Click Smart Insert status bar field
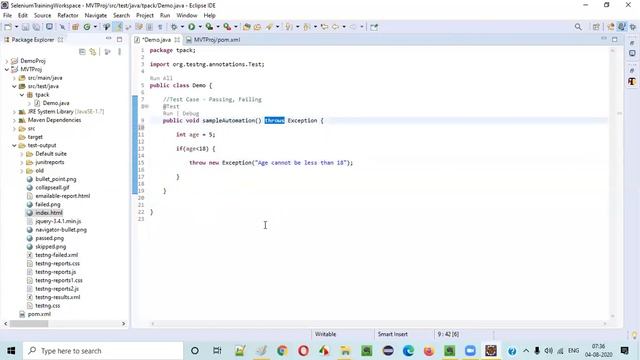 pyautogui.click(x=393, y=334)
